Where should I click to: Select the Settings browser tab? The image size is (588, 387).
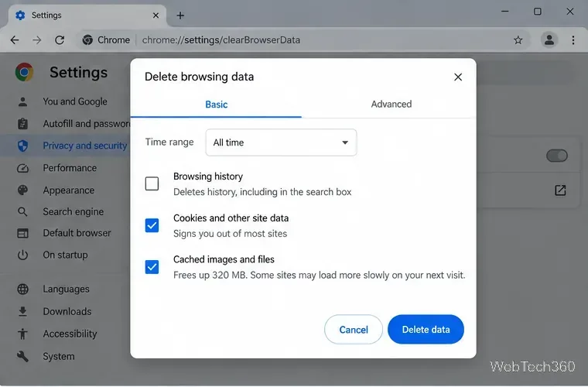pos(87,15)
